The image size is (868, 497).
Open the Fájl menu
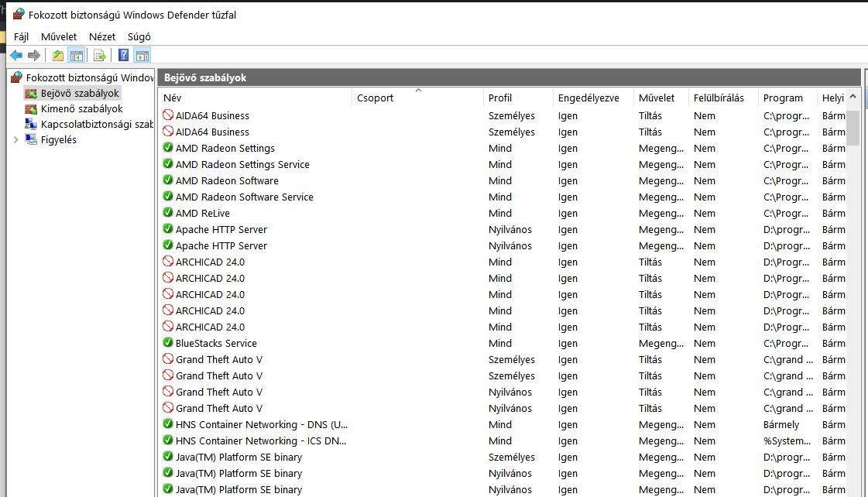coord(21,36)
